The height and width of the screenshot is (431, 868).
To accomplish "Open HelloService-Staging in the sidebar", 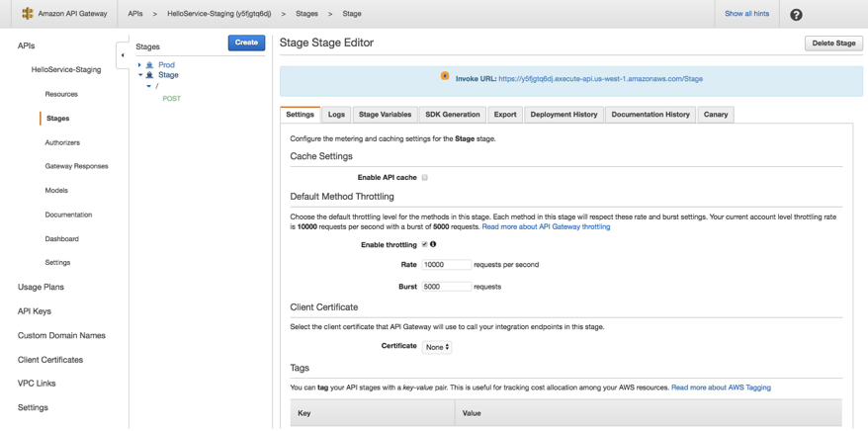I will 66,70.
